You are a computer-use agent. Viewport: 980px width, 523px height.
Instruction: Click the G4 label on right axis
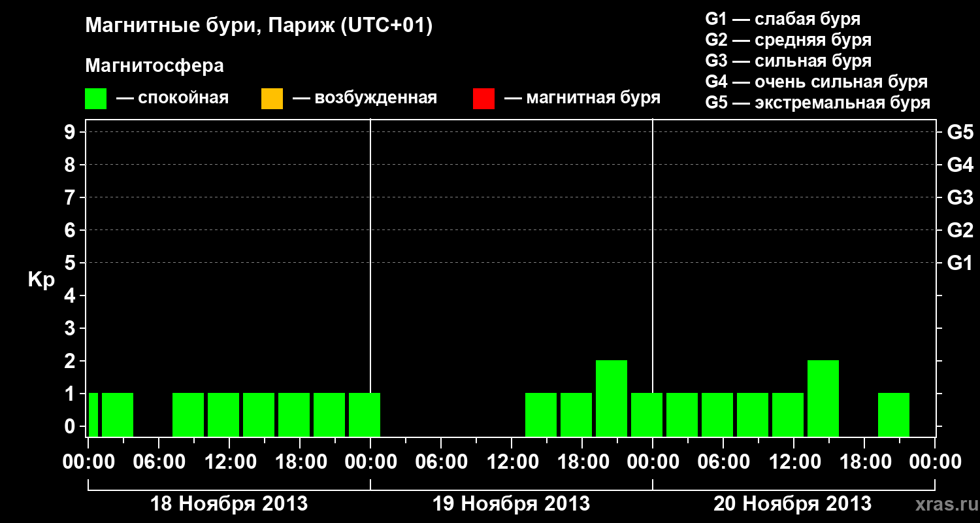960,165
